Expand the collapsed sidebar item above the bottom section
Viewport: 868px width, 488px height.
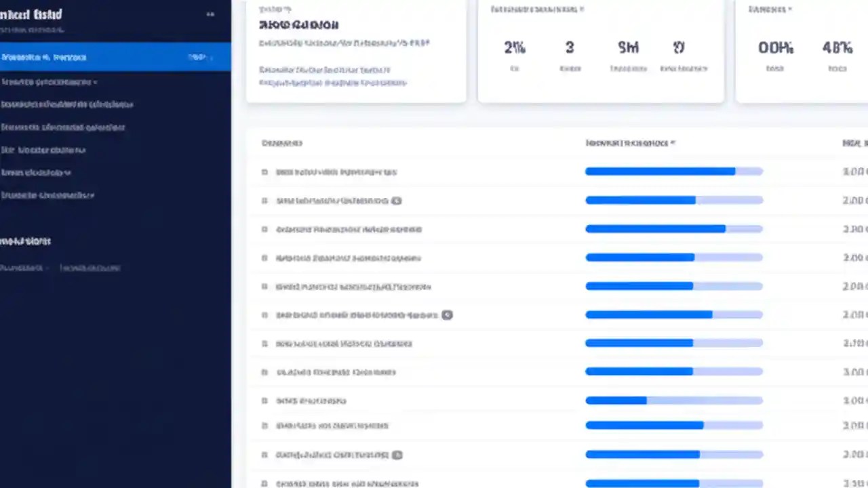(x=47, y=195)
